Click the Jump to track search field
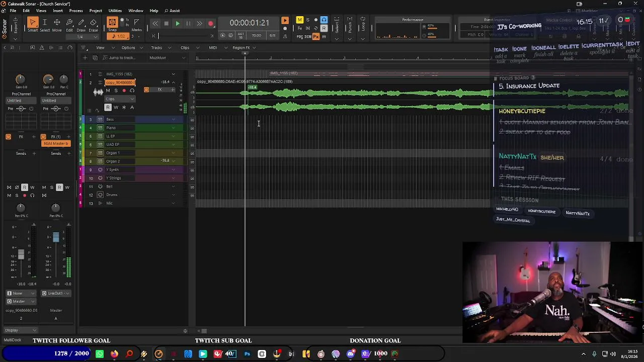This screenshot has width=644, height=362. click(124, 58)
